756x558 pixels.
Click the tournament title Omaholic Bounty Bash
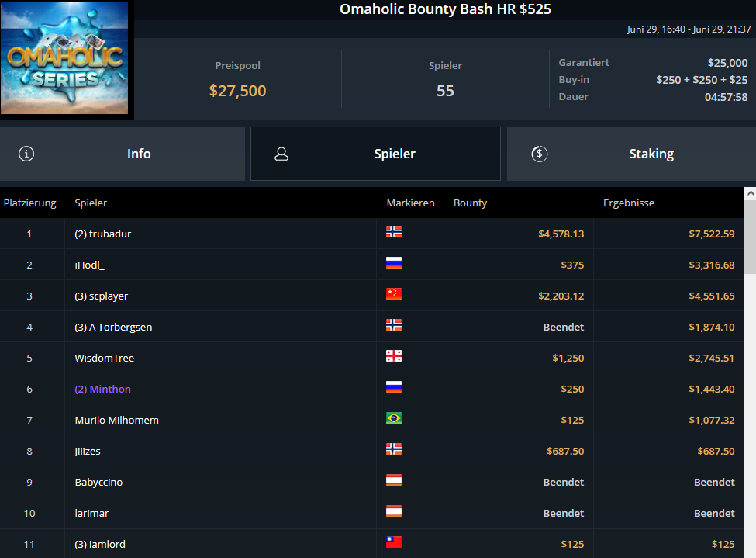click(446, 9)
